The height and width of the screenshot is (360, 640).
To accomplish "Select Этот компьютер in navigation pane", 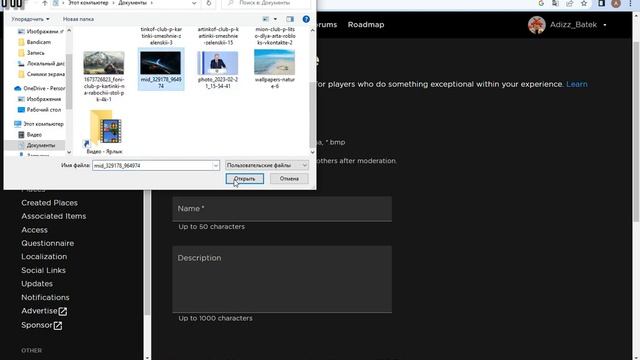I will click(x=39, y=124).
